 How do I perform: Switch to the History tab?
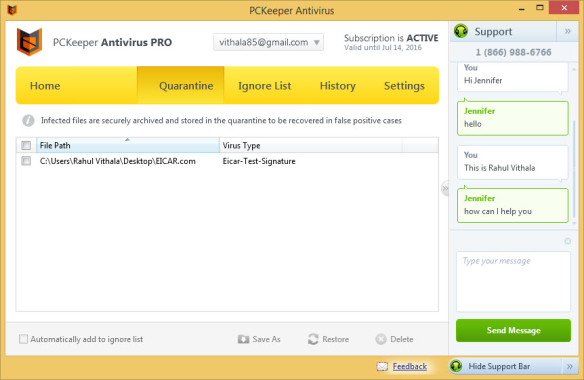[337, 86]
